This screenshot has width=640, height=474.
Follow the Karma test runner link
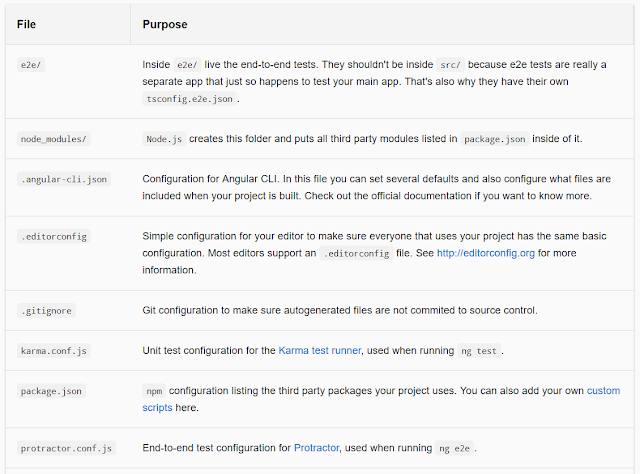coord(320,351)
